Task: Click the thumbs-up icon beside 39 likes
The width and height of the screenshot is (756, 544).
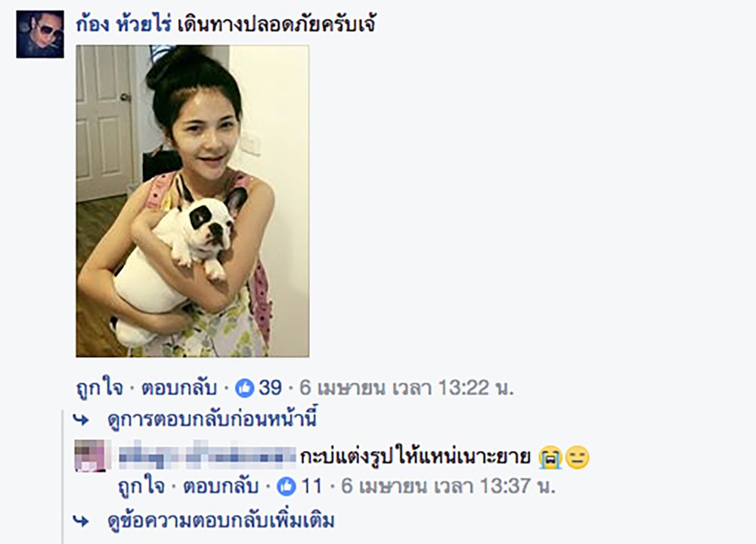Action: coord(244,388)
